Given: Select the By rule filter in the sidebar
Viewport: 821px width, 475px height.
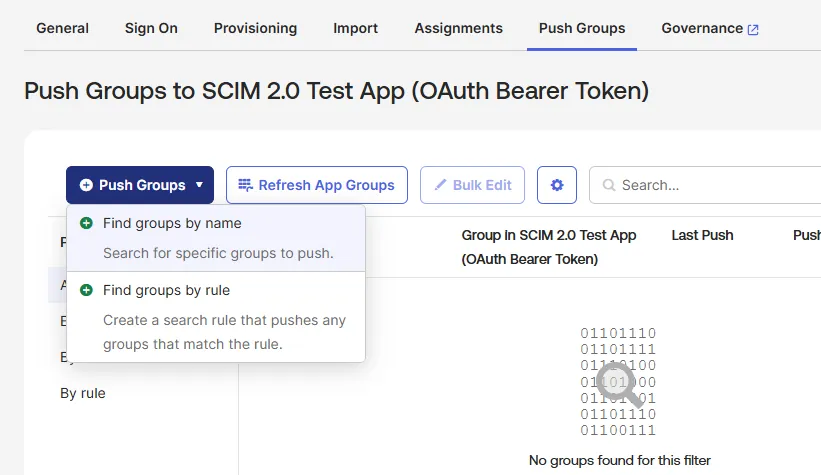Looking at the screenshot, I should coord(83,393).
